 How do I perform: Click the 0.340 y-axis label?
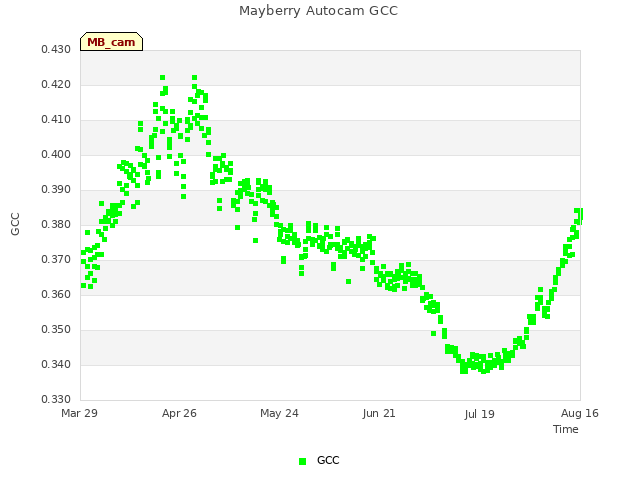(x=56, y=364)
